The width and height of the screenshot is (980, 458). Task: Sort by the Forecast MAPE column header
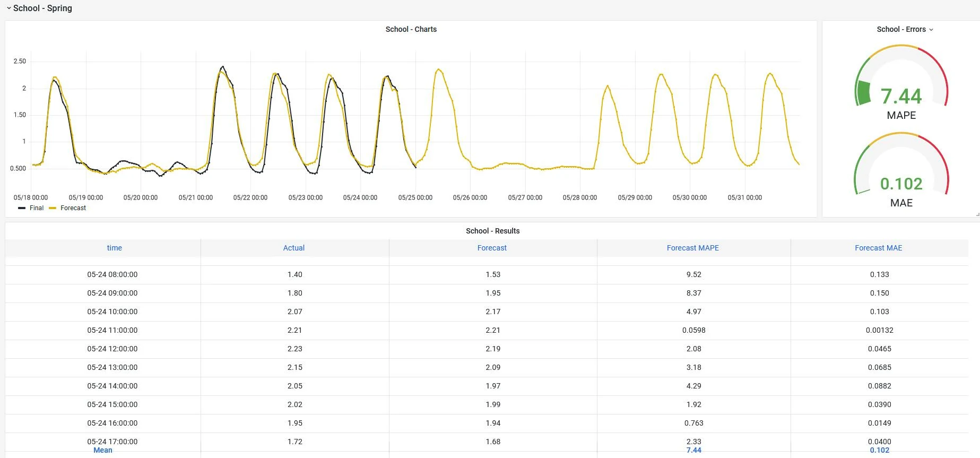693,248
